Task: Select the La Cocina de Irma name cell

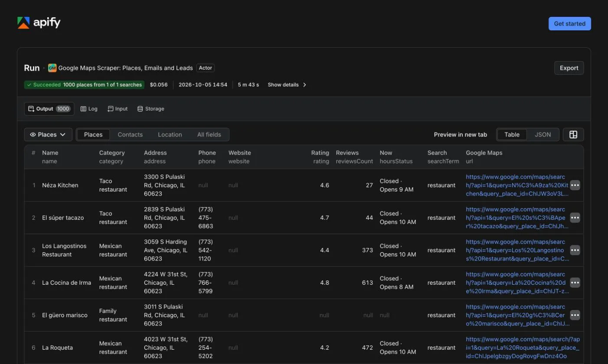Action: coord(66,283)
